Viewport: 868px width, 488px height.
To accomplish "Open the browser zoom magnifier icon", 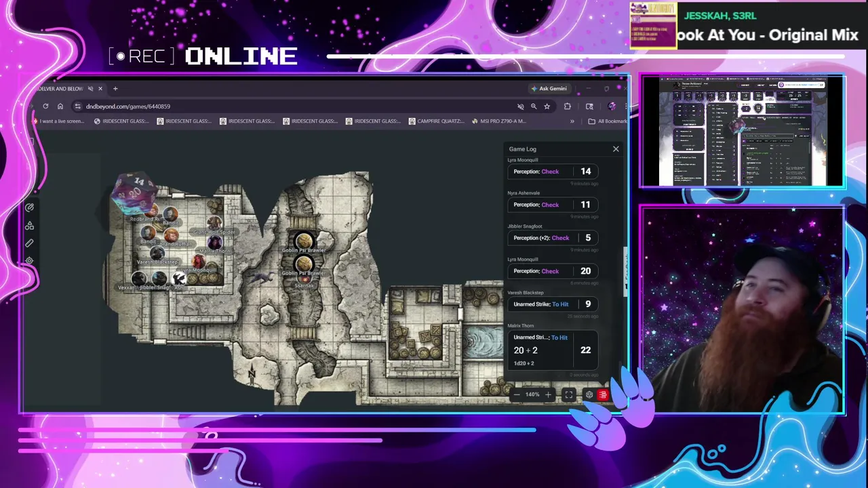I will (x=534, y=106).
